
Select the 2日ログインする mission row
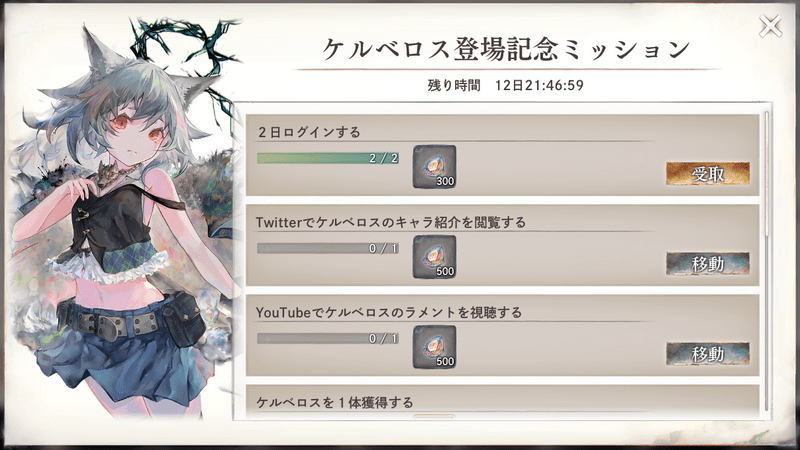pyautogui.click(x=503, y=155)
